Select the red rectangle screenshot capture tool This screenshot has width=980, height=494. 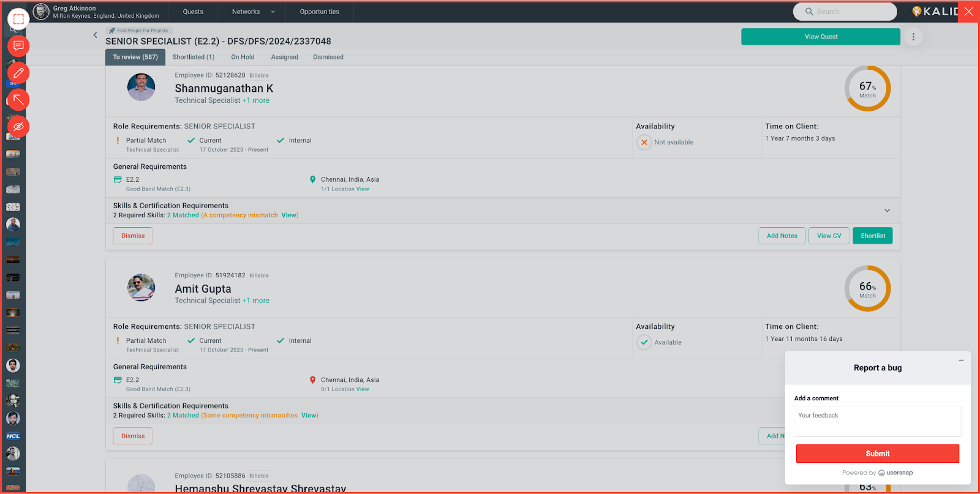tap(18, 19)
